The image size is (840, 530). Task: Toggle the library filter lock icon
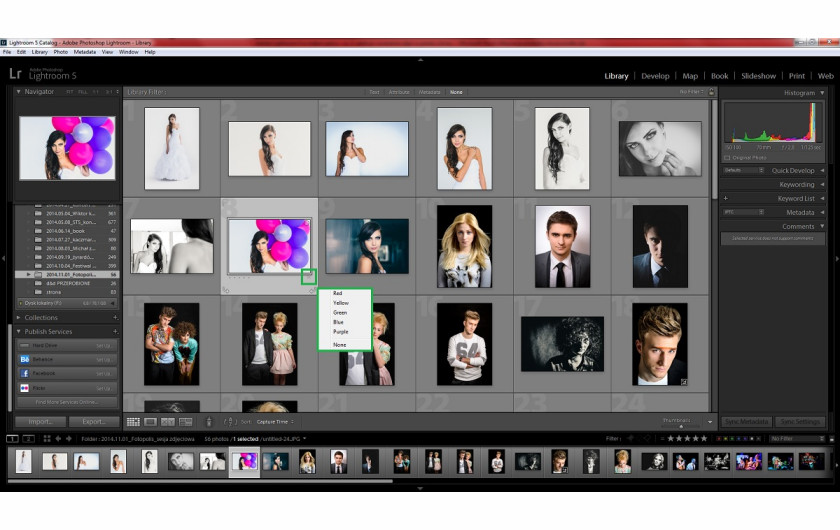[712, 92]
